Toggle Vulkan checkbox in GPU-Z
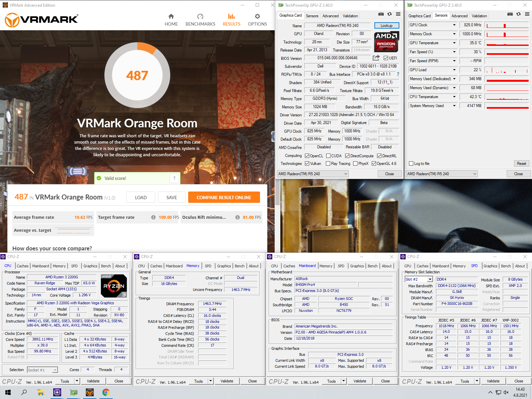 pos(307,163)
